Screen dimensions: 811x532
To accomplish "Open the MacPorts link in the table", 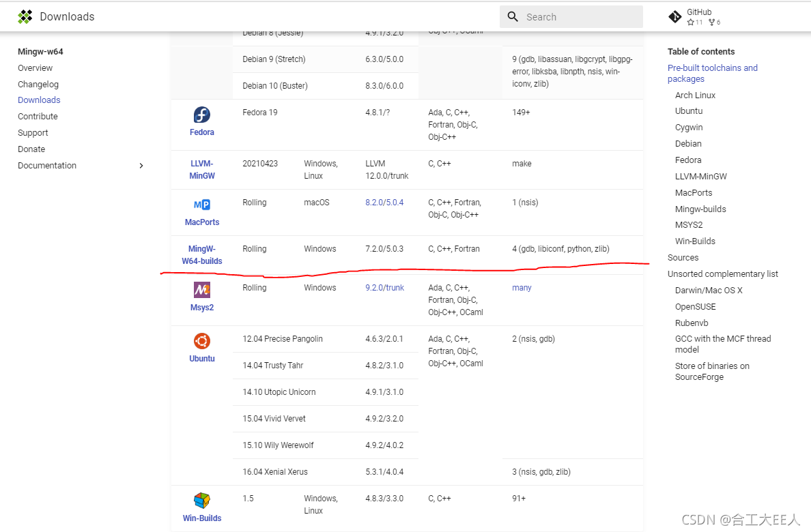I will [201, 222].
